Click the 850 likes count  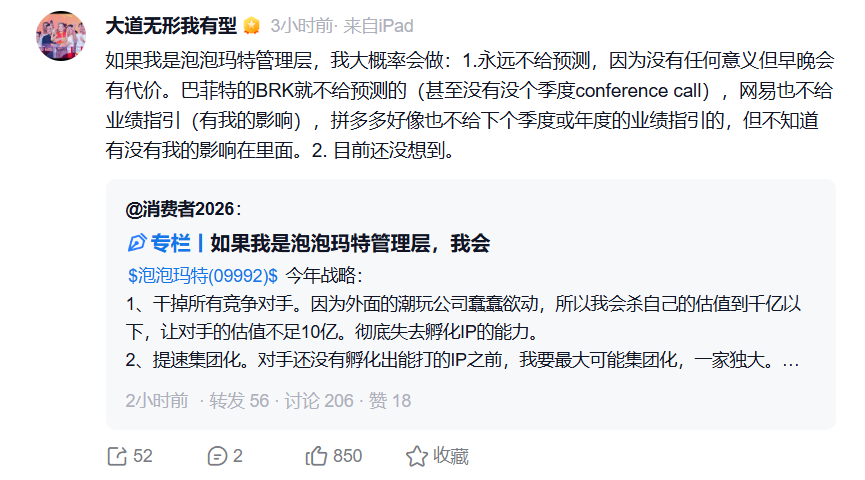347,456
